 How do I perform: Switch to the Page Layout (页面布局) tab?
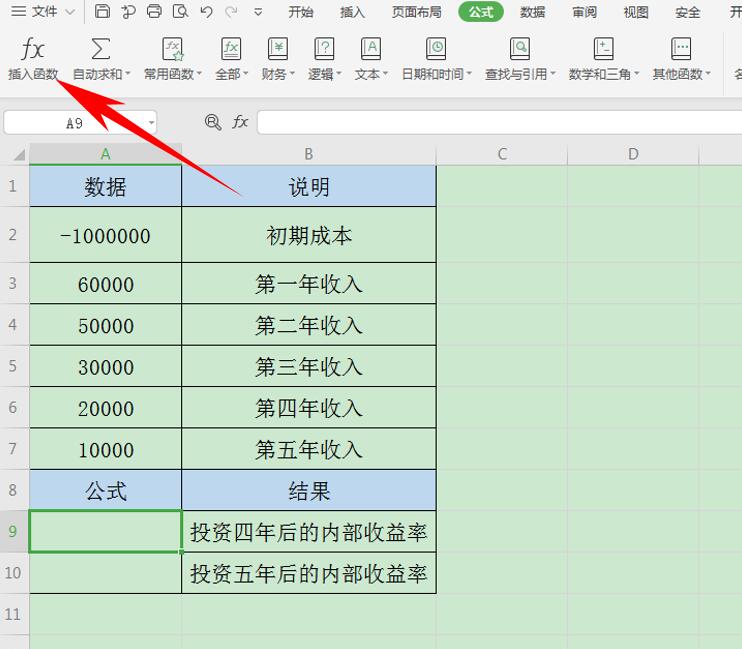pyautogui.click(x=416, y=11)
